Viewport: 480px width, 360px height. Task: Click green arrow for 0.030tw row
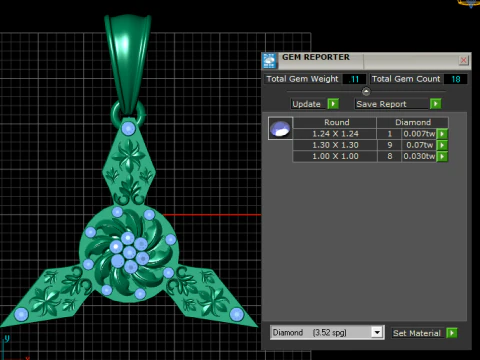coord(442,156)
